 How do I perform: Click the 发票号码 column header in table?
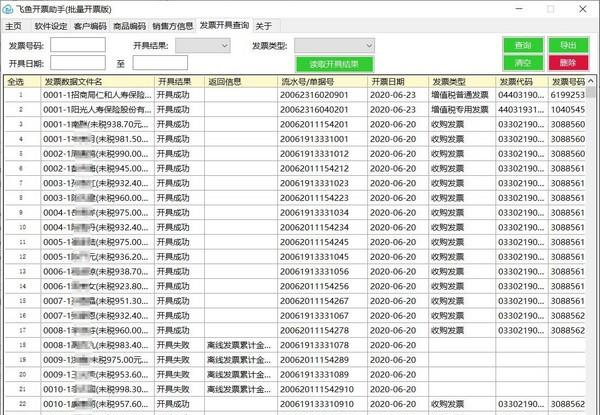tap(567, 81)
